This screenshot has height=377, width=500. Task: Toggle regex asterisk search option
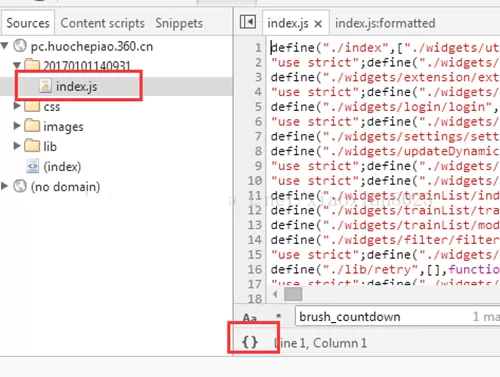(x=278, y=316)
